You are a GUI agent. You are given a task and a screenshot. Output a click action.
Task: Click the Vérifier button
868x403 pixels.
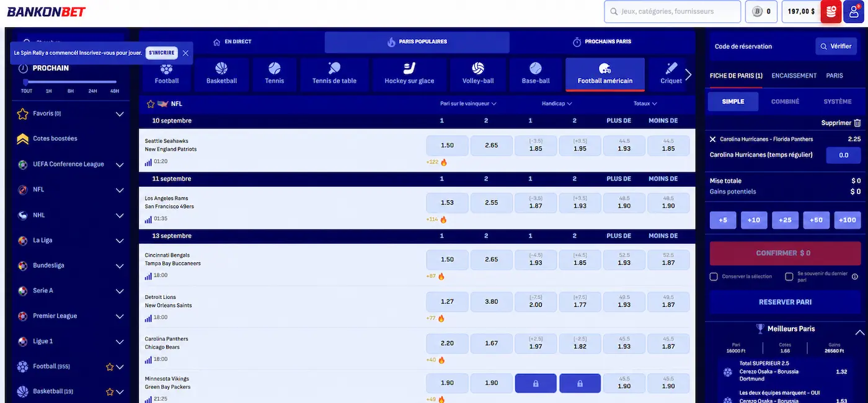coord(836,46)
